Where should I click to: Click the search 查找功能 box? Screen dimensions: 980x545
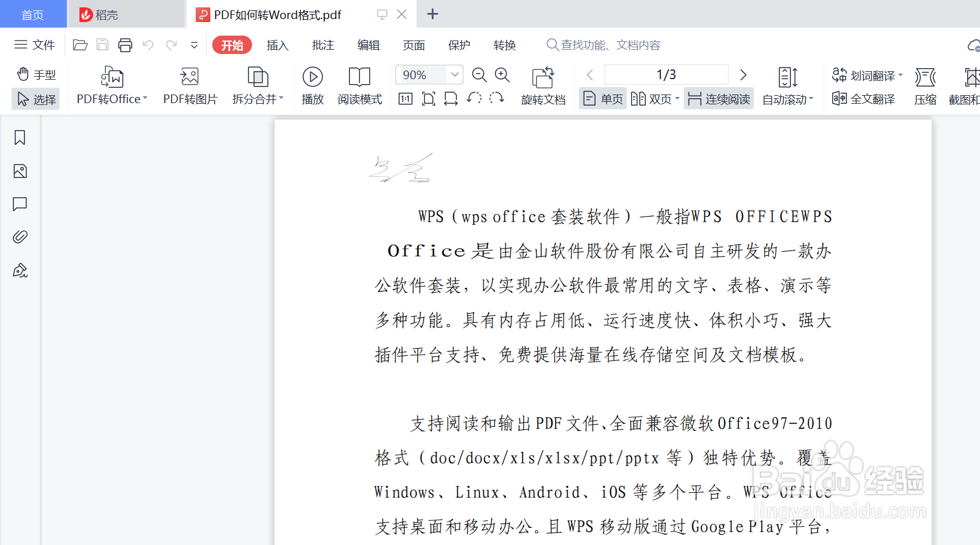[603, 45]
